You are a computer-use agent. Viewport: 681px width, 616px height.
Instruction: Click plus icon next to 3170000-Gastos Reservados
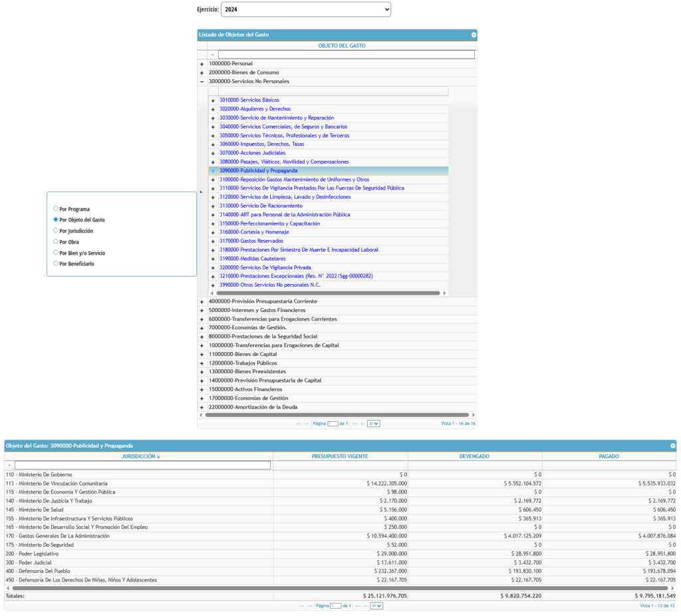point(213,241)
